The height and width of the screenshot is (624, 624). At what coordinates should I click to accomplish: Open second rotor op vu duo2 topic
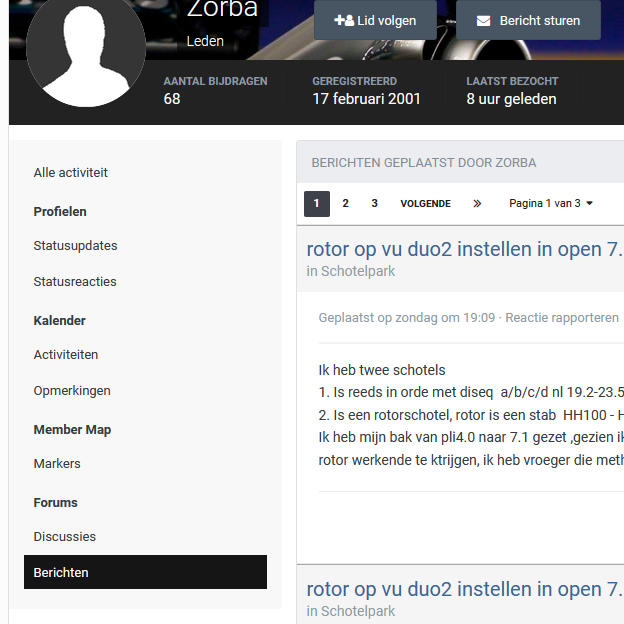pos(465,589)
